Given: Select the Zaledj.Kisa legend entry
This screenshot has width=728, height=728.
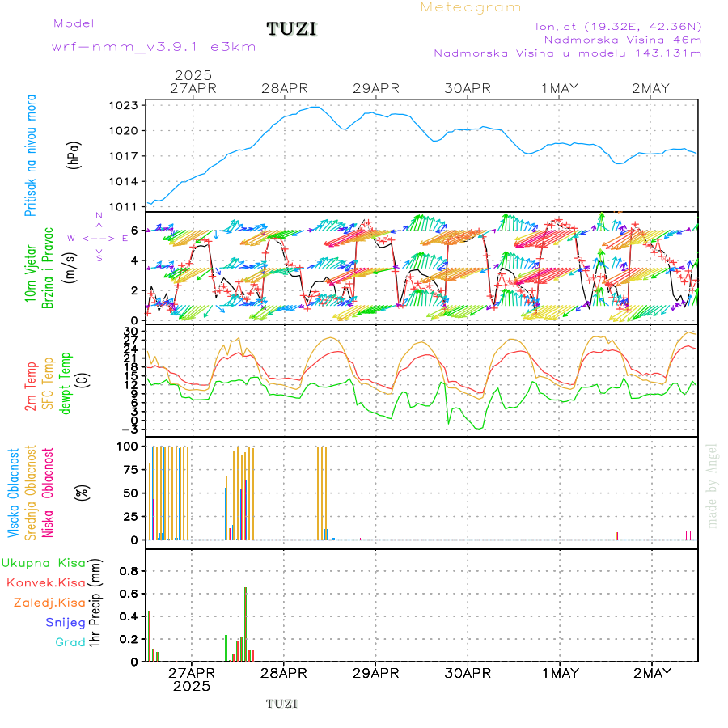Looking at the screenshot, I should click(x=49, y=603).
